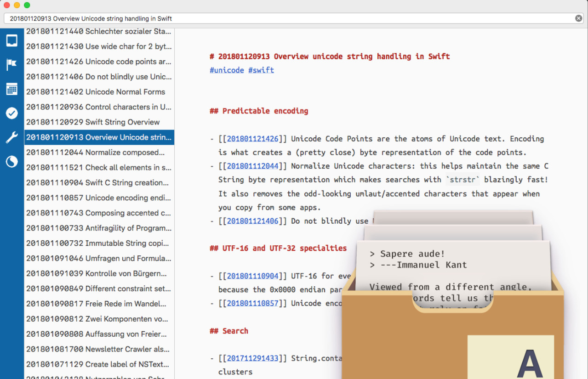Viewport: 588px width, 379px height.
Task: Select the checkmark circle sidebar icon
Action: coord(12,113)
